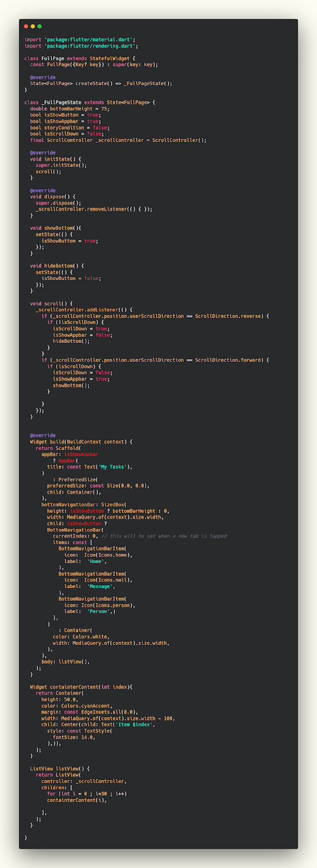
Task: Click the bottomBarHeight = 75 declaration
Action: [70, 109]
